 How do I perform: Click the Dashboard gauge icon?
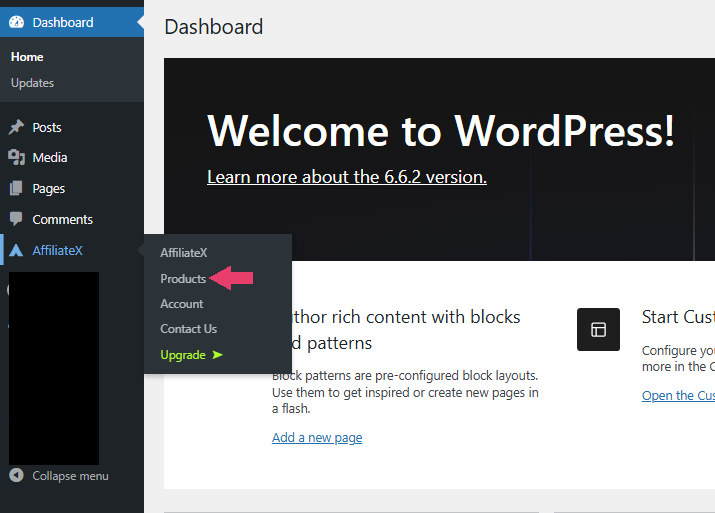click(16, 22)
